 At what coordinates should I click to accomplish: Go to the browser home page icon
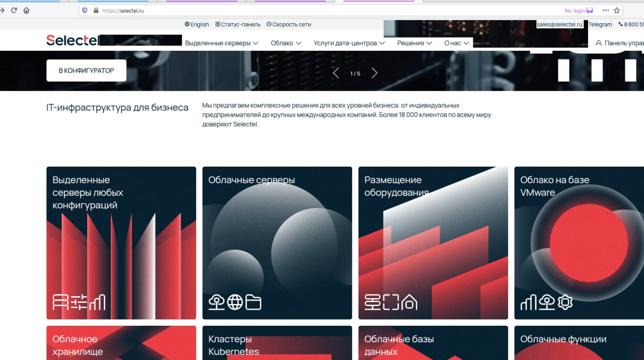coord(26,10)
